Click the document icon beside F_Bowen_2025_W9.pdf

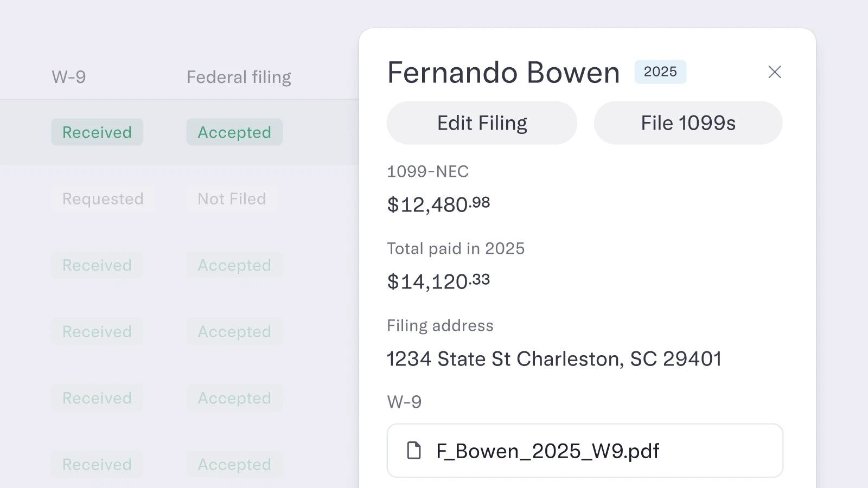click(413, 450)
